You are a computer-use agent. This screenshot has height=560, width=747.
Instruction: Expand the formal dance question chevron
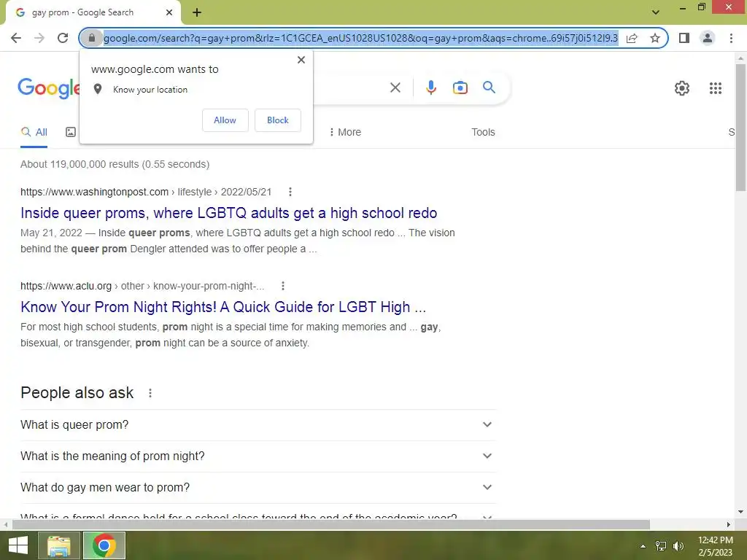coord(487,516)
